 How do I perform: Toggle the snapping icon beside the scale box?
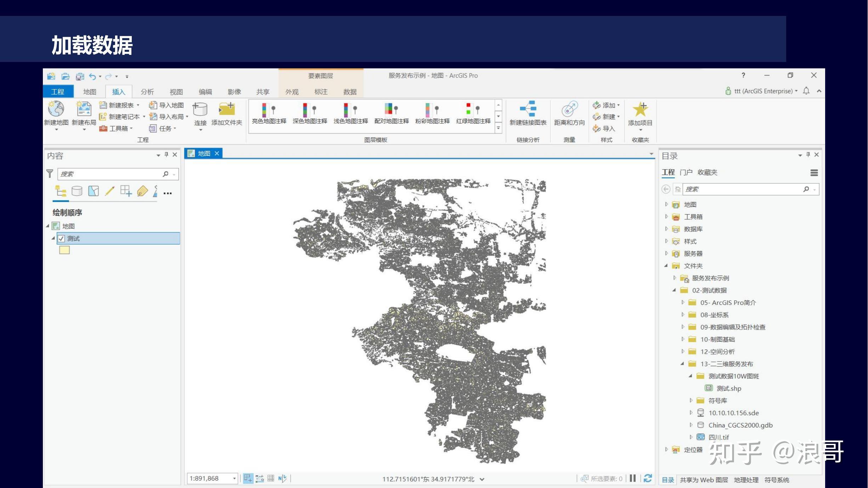(248, 478)
